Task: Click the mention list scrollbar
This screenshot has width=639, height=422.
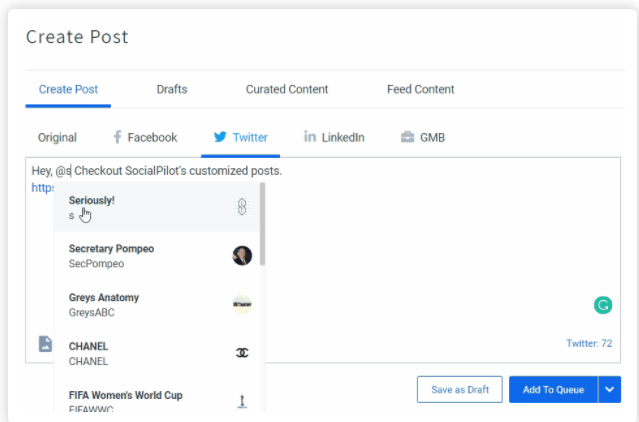Action: pos(262,224)
